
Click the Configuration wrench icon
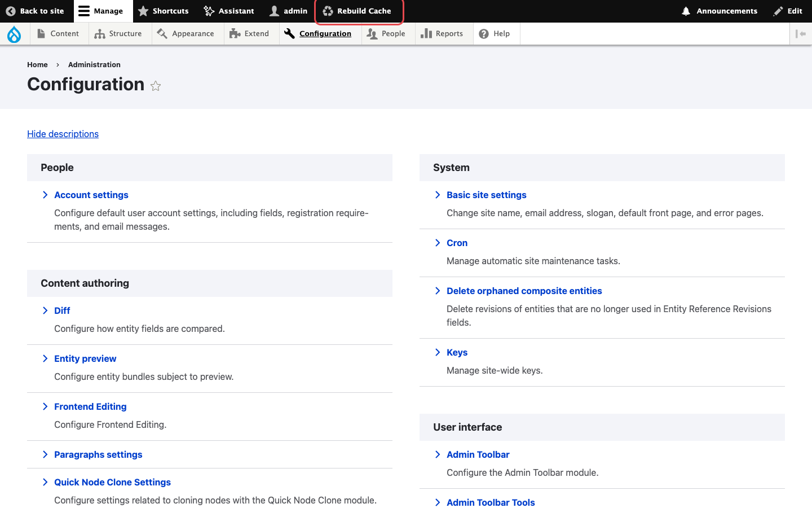tap(290, 34)
